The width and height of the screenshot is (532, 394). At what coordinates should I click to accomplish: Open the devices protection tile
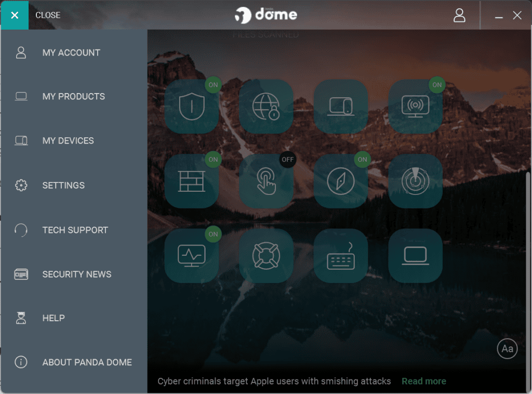[x=341, y=107]
